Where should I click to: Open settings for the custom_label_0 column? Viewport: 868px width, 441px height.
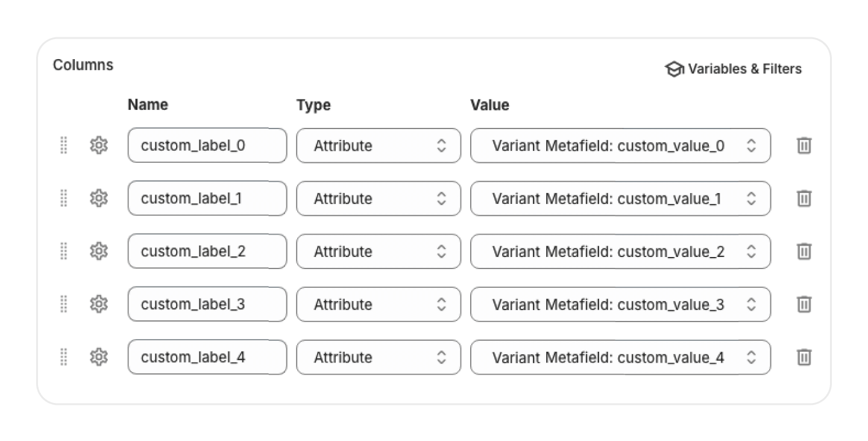[98, 145]
